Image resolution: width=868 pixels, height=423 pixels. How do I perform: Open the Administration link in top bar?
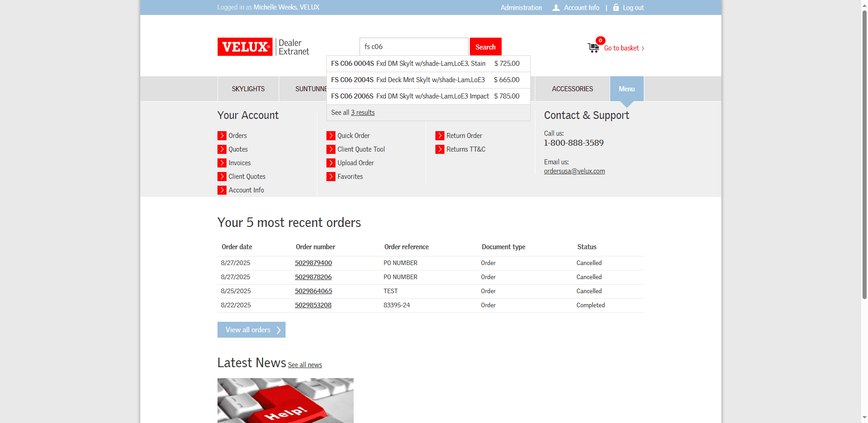point(521,8)
